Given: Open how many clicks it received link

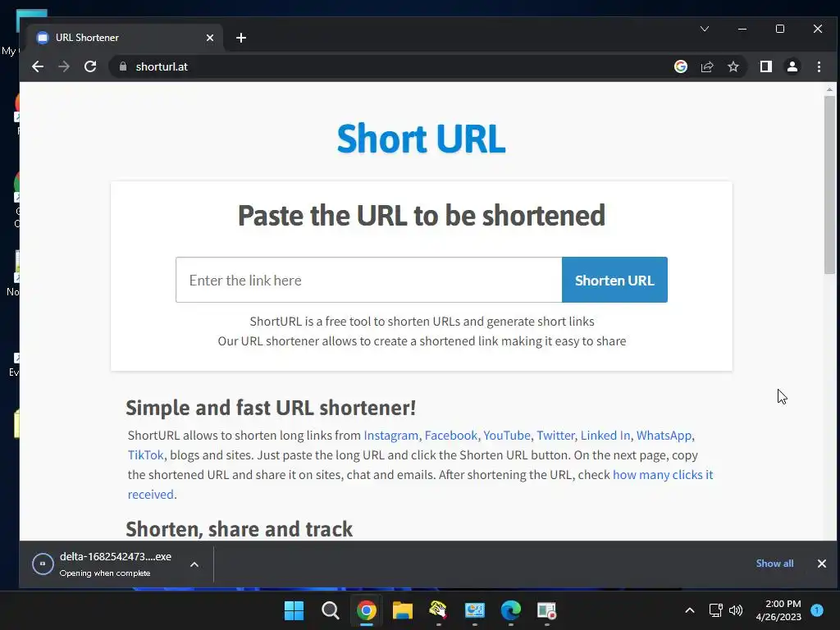Looking at the screenshot, I should [663, 475].
